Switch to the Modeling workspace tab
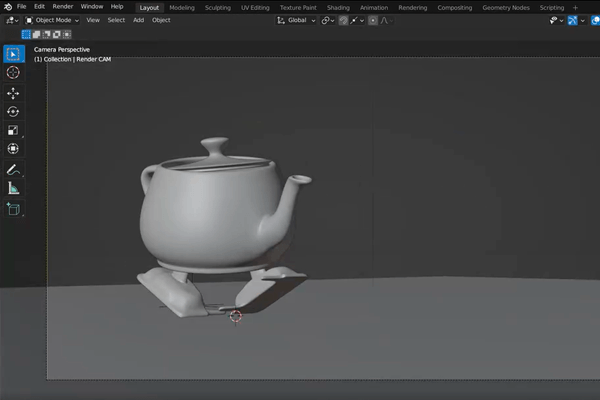 coord(182,8)
